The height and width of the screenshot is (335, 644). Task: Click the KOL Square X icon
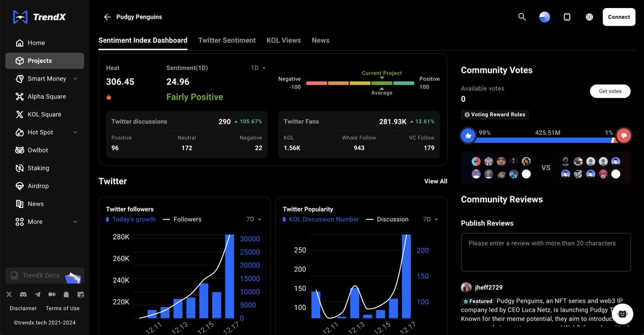(20, 114)
